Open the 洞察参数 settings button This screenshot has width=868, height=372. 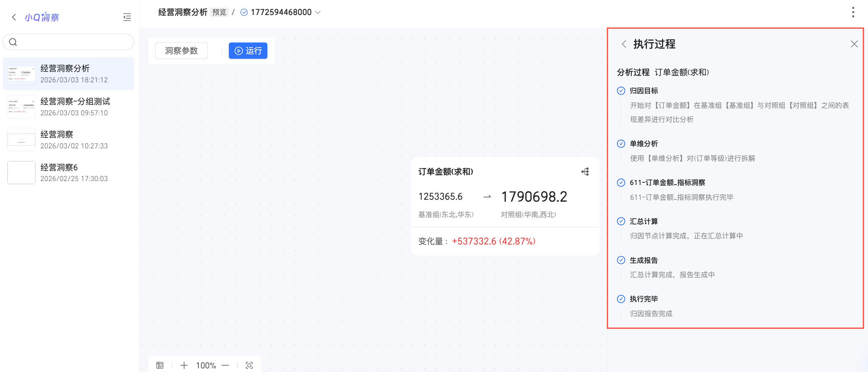181,51
